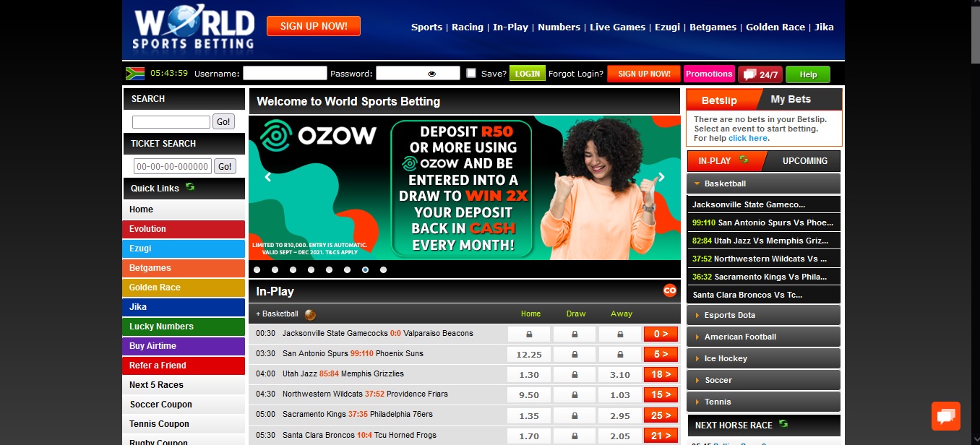The width and height of the screenshot is (980, 445).
Task: Click the refresh icon beside IN-PLAY tab
Action: coord(744,160)
